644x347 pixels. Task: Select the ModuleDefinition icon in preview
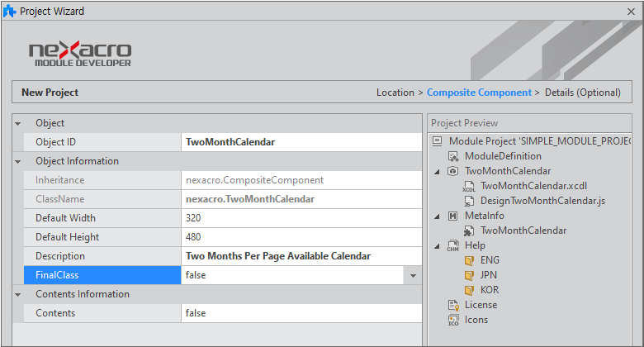click(452, 156)
